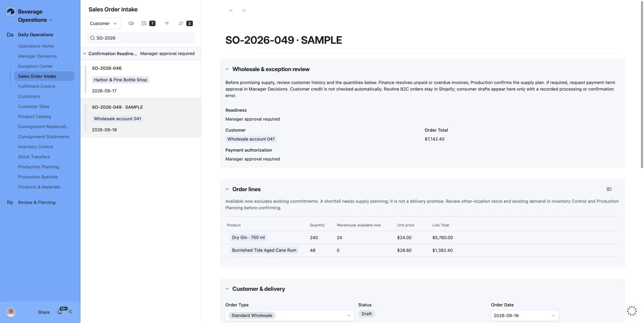Viewport: 644px width, 323px height.
Task: Open the filter icon in the toolbar
Action: (x=167, y=23)
